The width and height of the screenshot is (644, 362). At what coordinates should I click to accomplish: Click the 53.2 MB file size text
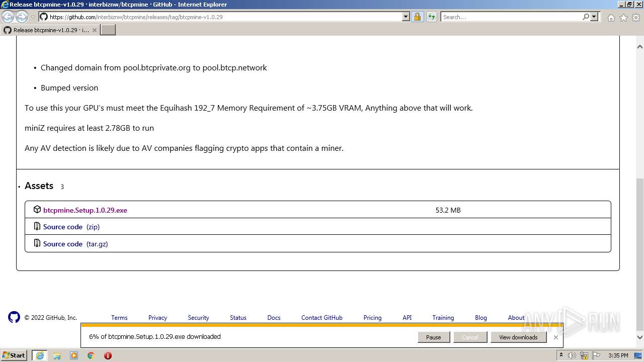pyautogui.click(x=448, y=210)
